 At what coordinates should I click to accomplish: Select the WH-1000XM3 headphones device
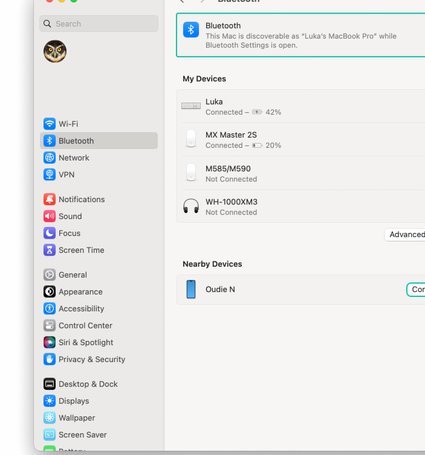(300, 207)
